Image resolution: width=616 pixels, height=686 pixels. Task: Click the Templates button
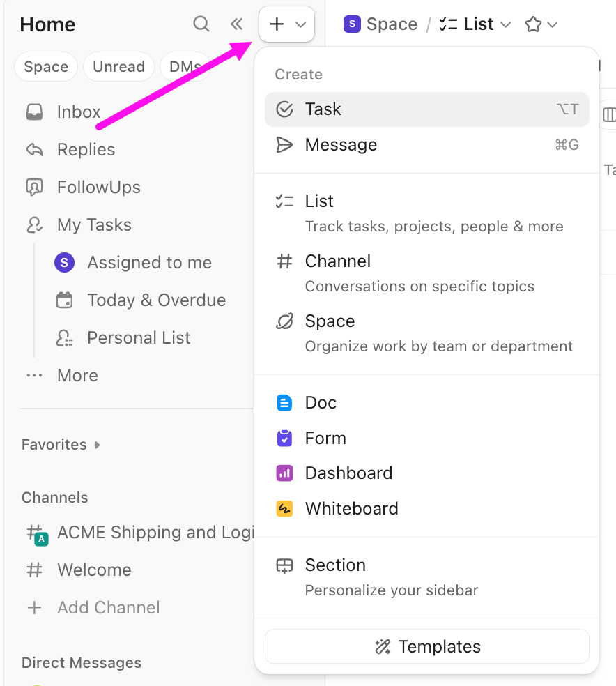pyautogui.click(x=426, y=646)
